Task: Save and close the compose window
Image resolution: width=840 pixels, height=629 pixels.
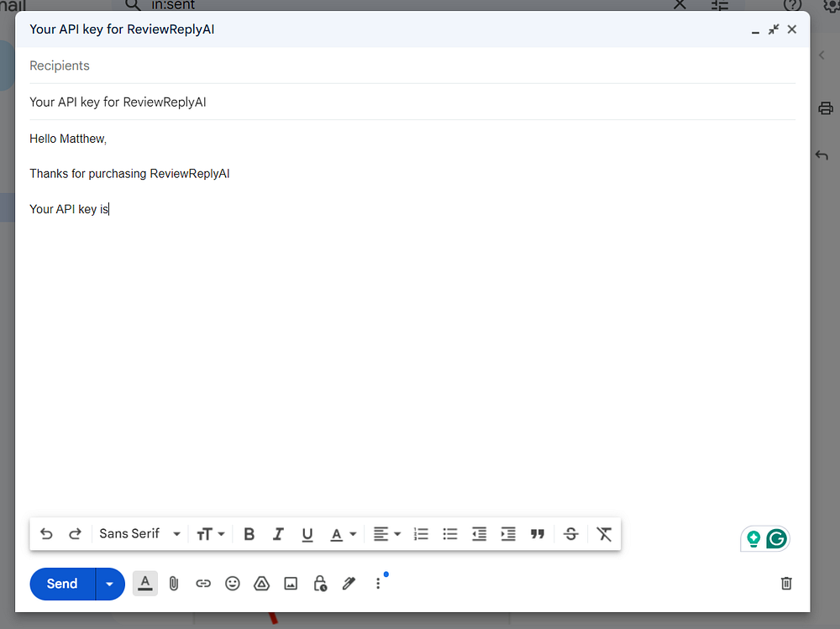Action: click(x=792, y=29)
